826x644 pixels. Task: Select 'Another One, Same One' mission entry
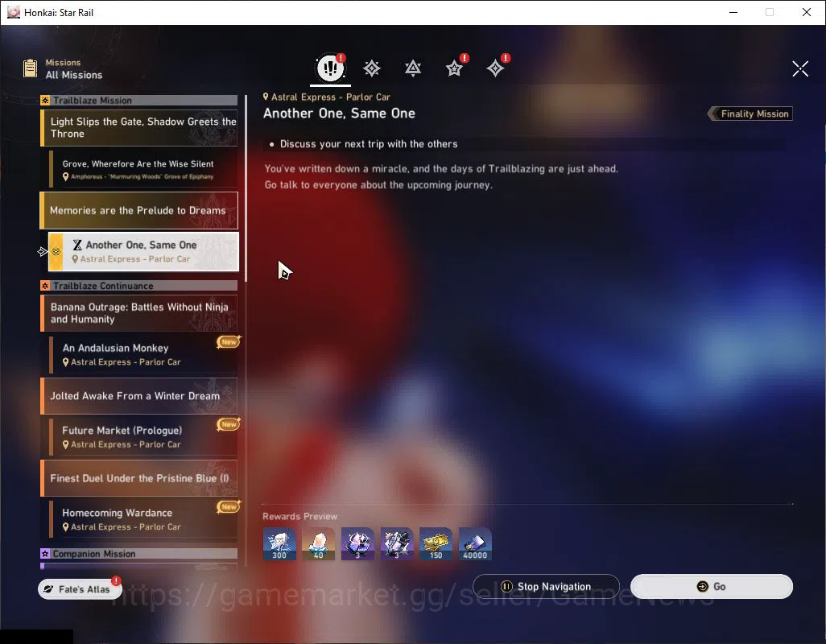pos(143,251)
